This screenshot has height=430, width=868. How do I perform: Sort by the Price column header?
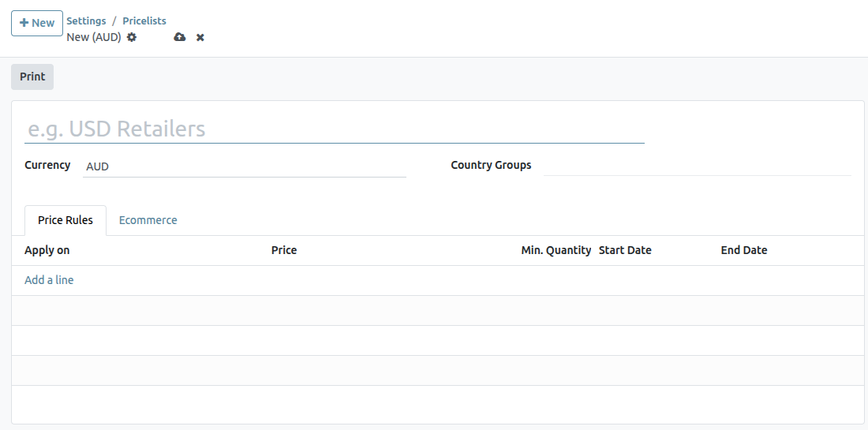pyautogui.click(x=284, y=250)
